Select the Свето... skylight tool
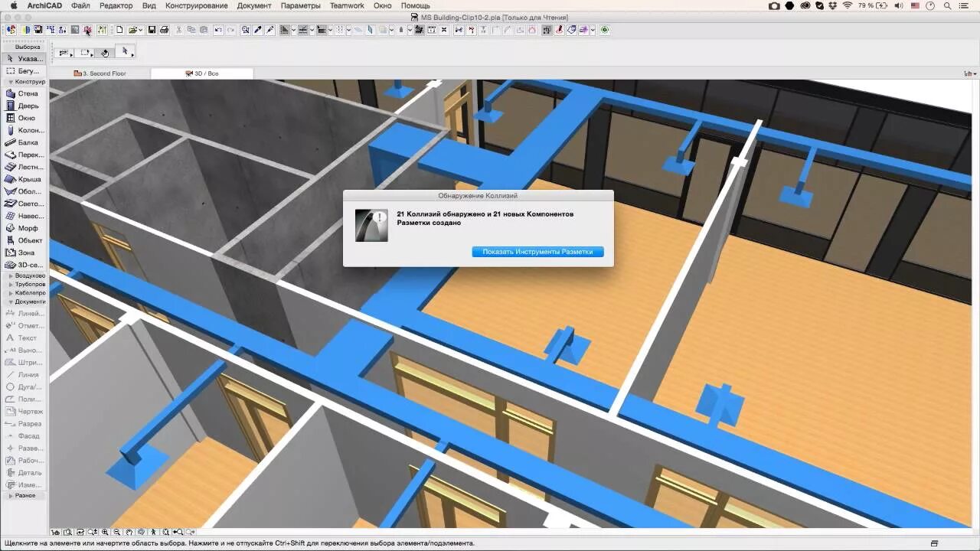980x551 pixels. pos(24,204)
